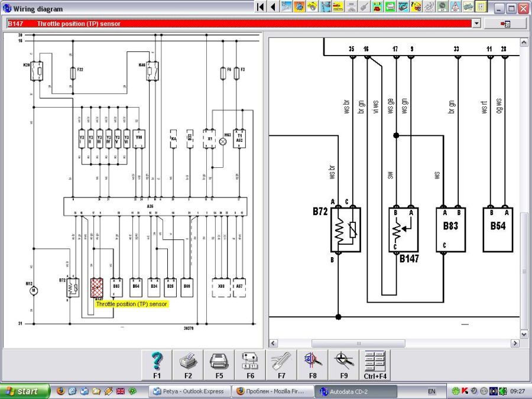Open the EN language indicator in taskbar

432,391
